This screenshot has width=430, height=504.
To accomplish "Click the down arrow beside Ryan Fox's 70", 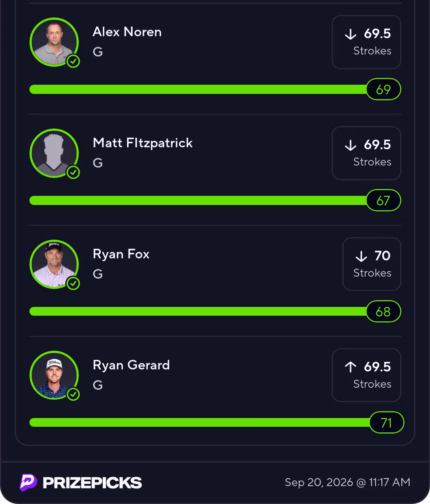I will (361, 256).
